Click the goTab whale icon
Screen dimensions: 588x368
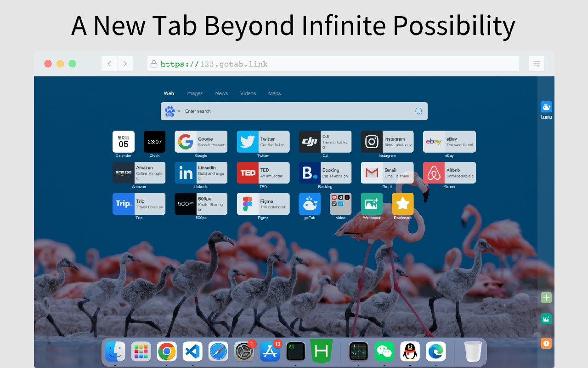[x=310, y=204]
